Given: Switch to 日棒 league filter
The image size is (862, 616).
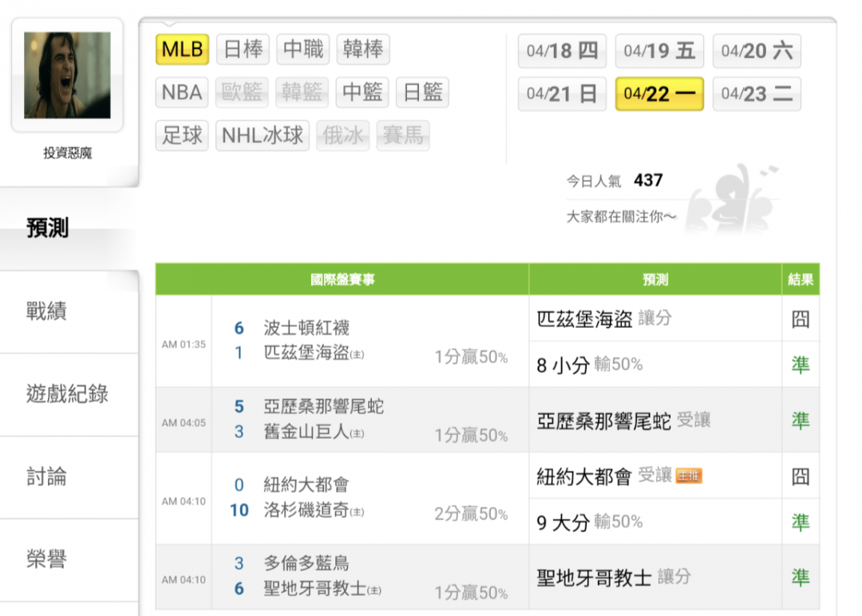Looking at the screenshot, I should tap(243, 49).
